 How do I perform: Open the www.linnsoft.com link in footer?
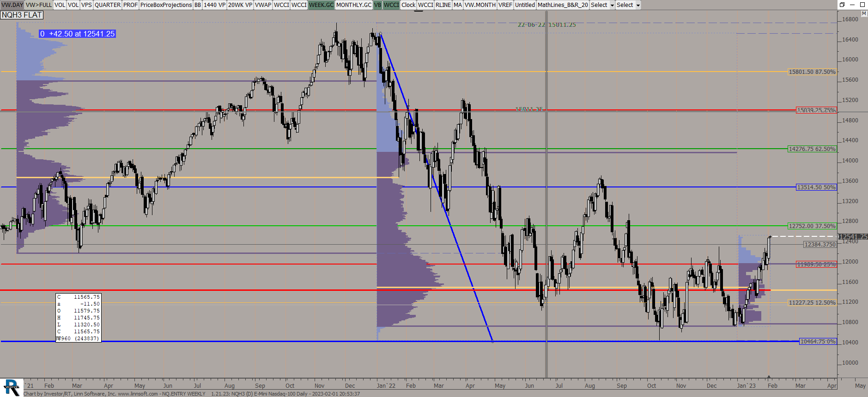[x=138, y=394]
